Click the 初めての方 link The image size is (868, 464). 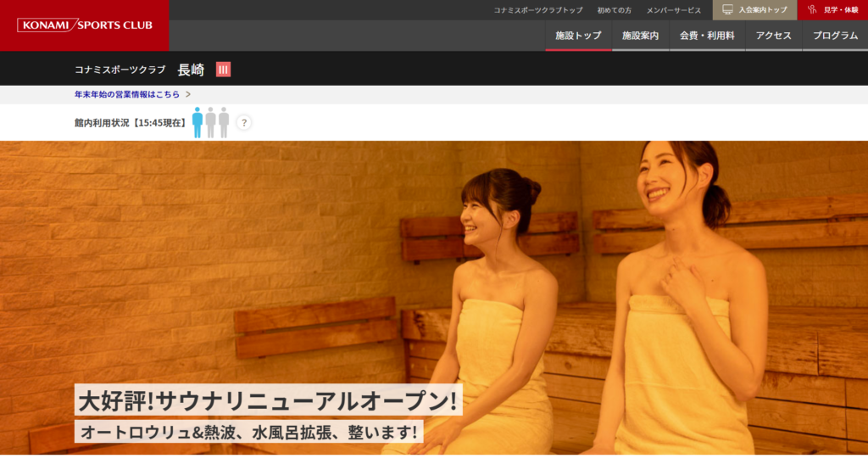pyautogui.click(x=614, y=10)
